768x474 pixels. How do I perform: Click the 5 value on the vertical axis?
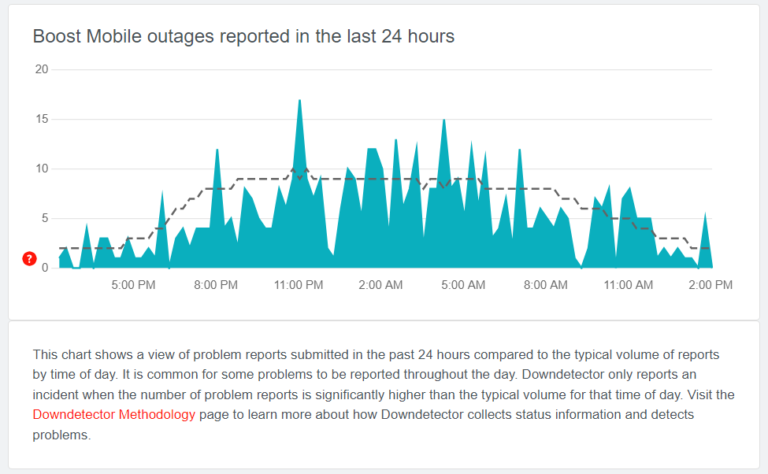pos(44,218)
